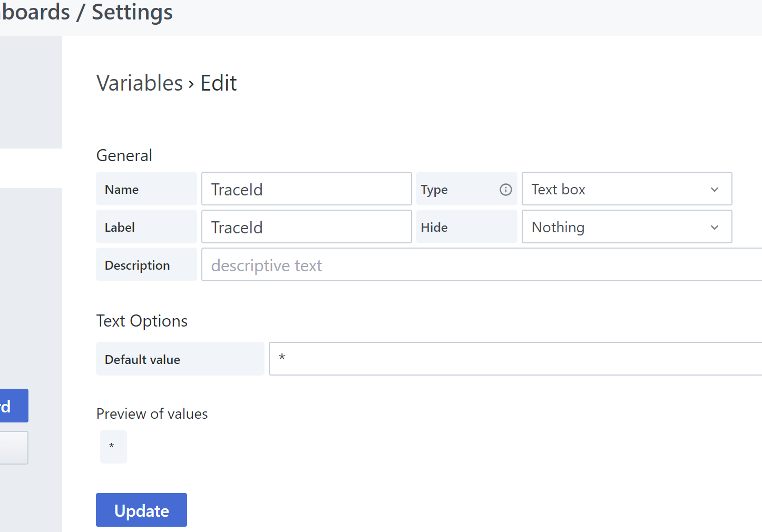The width and height of the screenshot is (762, 532).
Task: Click the Description label
Action: tap(138, 265)
